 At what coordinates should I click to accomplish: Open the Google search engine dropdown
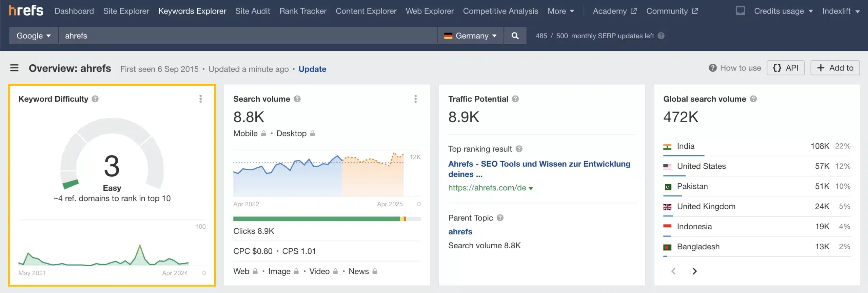tap(33, 36)
